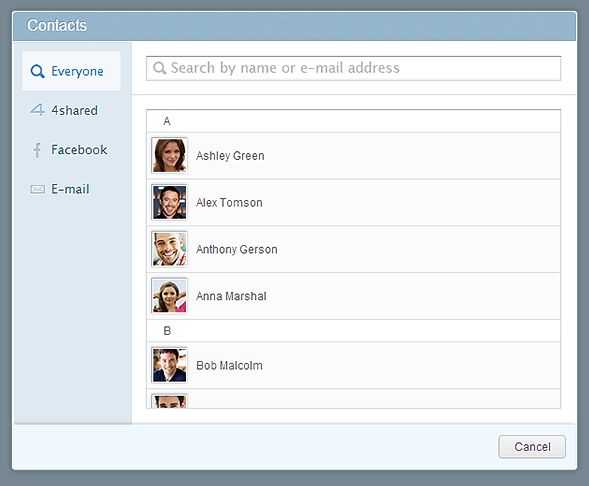Click Anthony Gerson's profile picture
This screenshot has width=589, height=486.
(169, 249)
